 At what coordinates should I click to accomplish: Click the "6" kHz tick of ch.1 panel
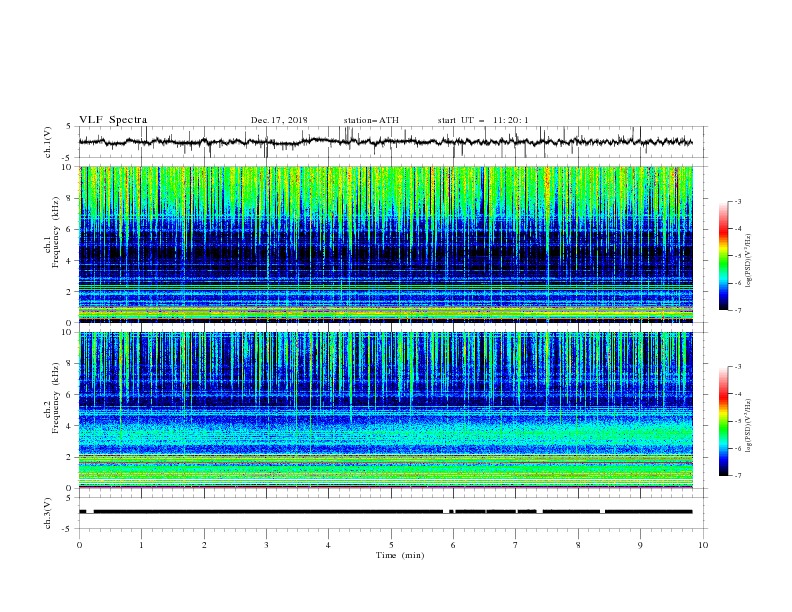coord(70,229)
